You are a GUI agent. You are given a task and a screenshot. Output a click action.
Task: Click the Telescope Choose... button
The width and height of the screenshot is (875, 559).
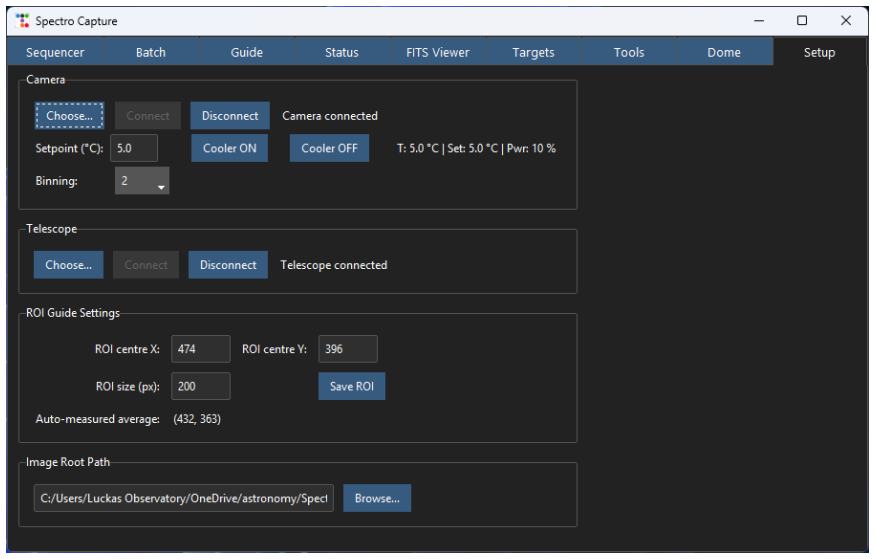pyautogui.click(x=69, y=265)
